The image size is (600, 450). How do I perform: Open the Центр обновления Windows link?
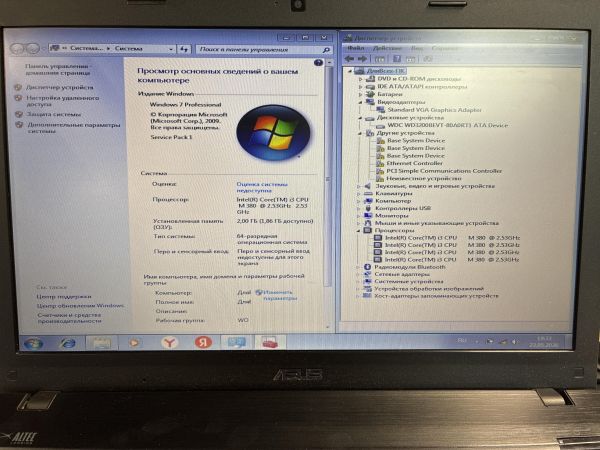tap(80, 306)
